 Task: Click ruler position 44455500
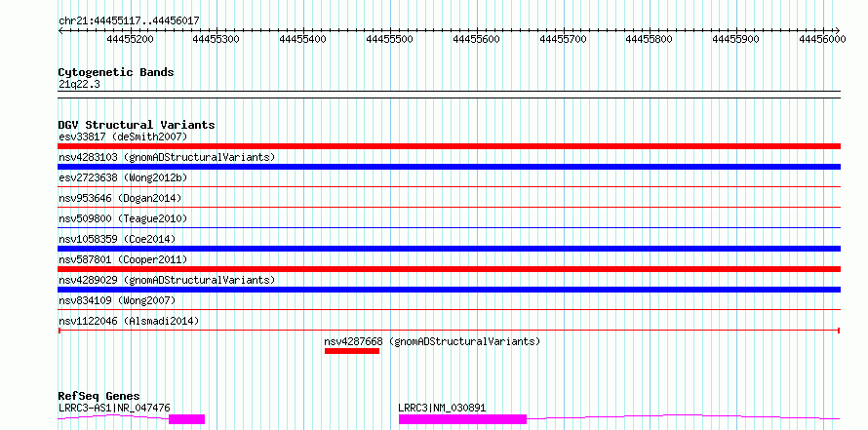390,39
